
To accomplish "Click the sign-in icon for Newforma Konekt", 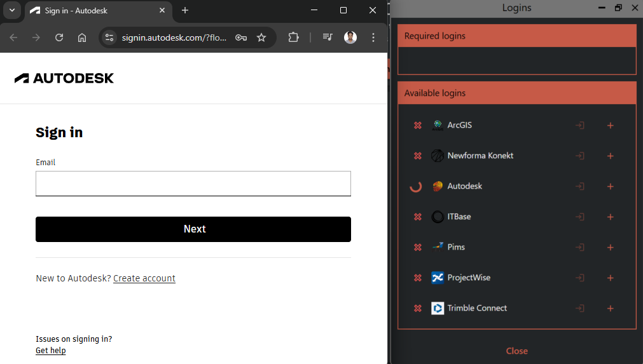I will pyautogui.click(x=579, y=156).
